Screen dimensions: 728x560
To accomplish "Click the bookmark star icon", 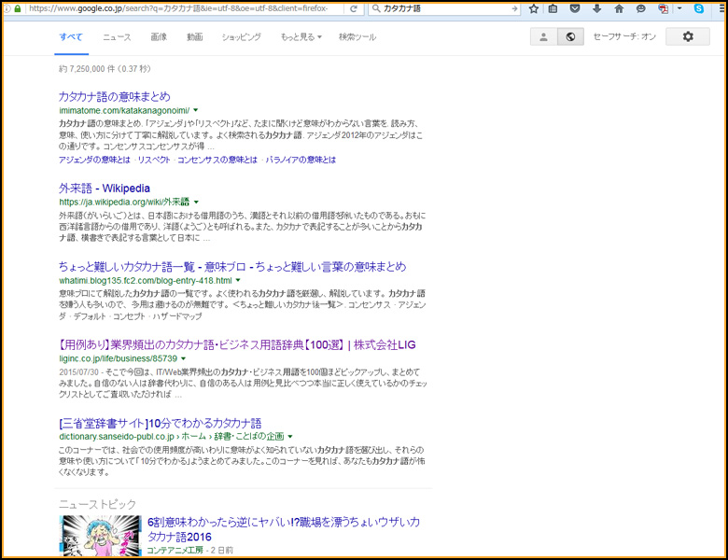I will tap(534, 8).
